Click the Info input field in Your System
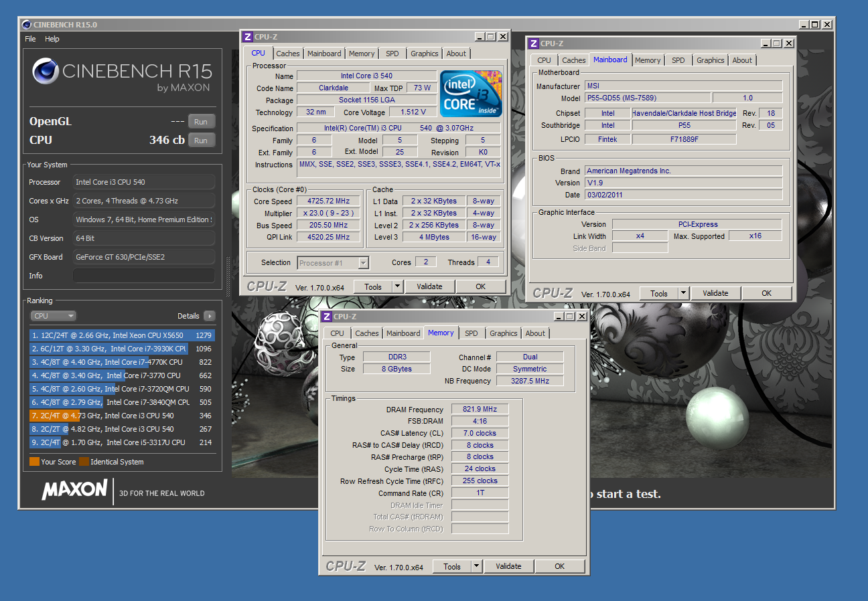 [x=144, y=276]
